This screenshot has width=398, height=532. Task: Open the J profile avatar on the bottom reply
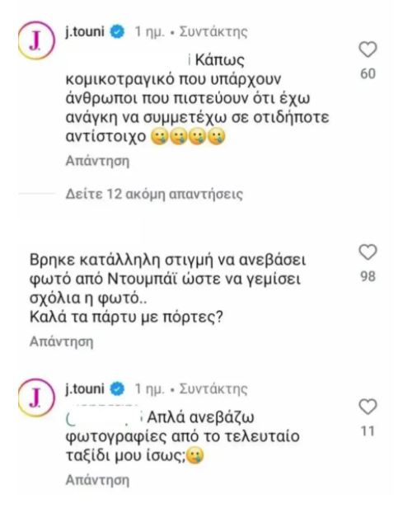(36, 398)
